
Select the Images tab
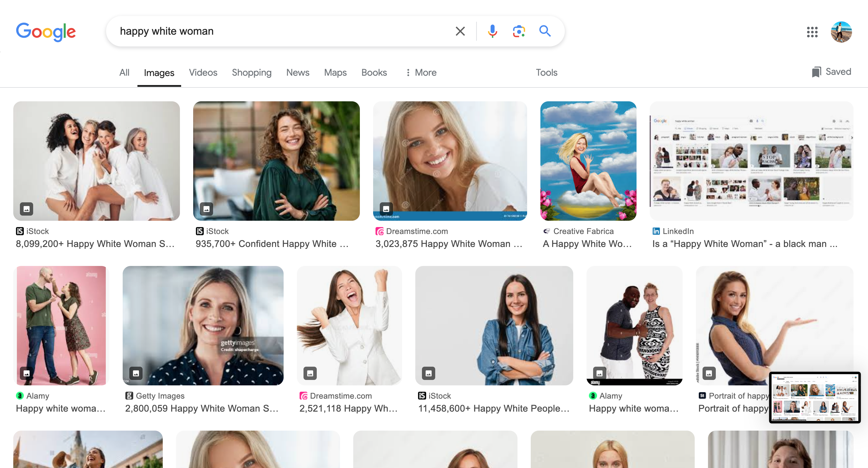pos(159,73)
